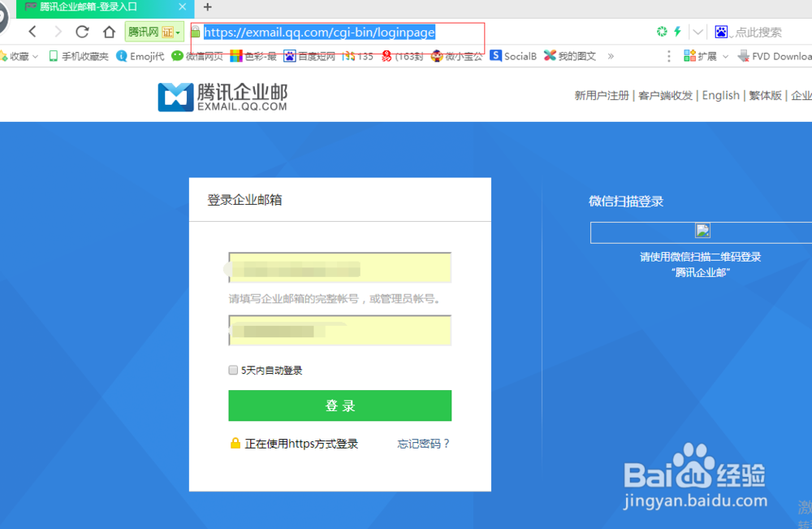812x529 pixels.
Task: Click the green lightning speed-mode icon
Action: (x=677, y=32)
